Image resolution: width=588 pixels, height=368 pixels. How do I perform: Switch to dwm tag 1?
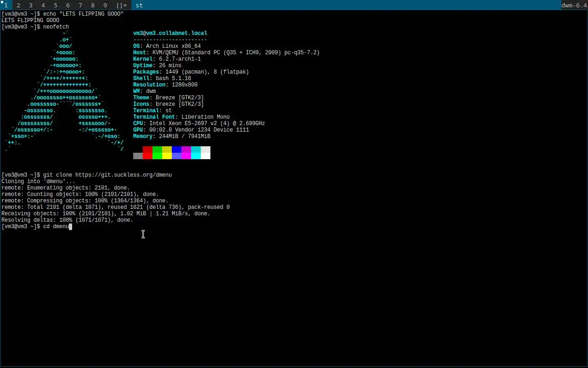coord(6,5)
